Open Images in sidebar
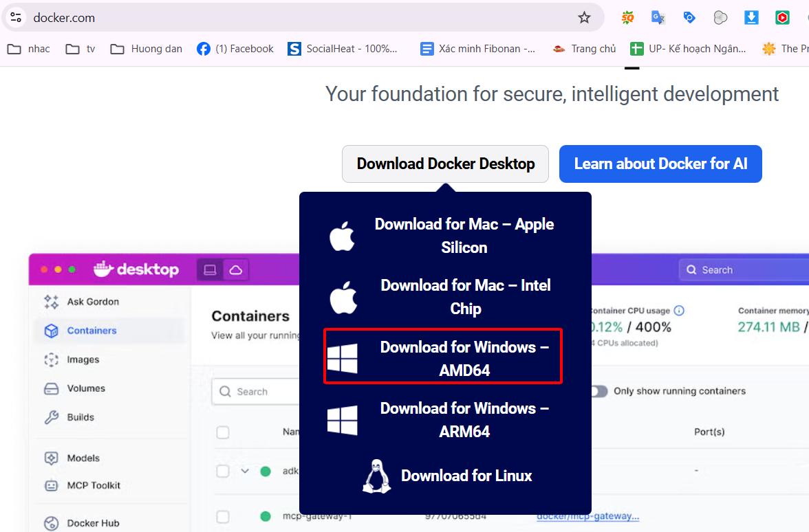809x532 pixels. coord(72,359)
